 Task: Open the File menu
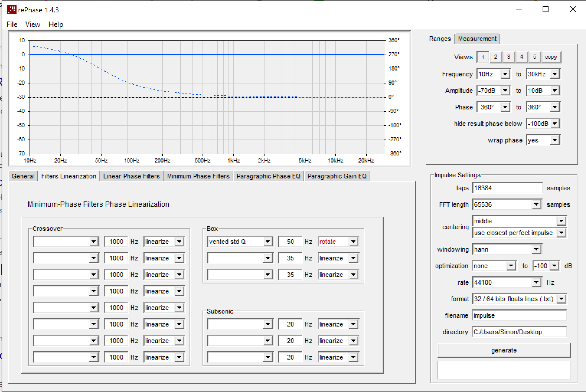coord(12,24)
